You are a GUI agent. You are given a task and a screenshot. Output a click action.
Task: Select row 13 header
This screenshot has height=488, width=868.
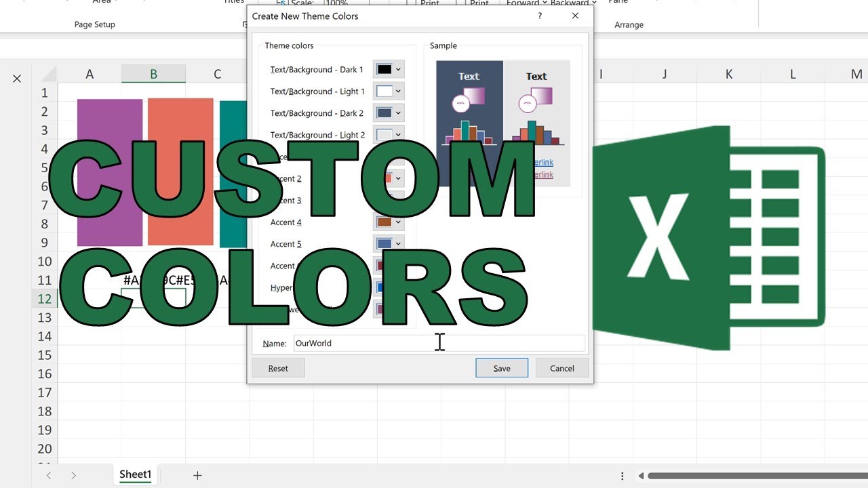coord(45,317)
